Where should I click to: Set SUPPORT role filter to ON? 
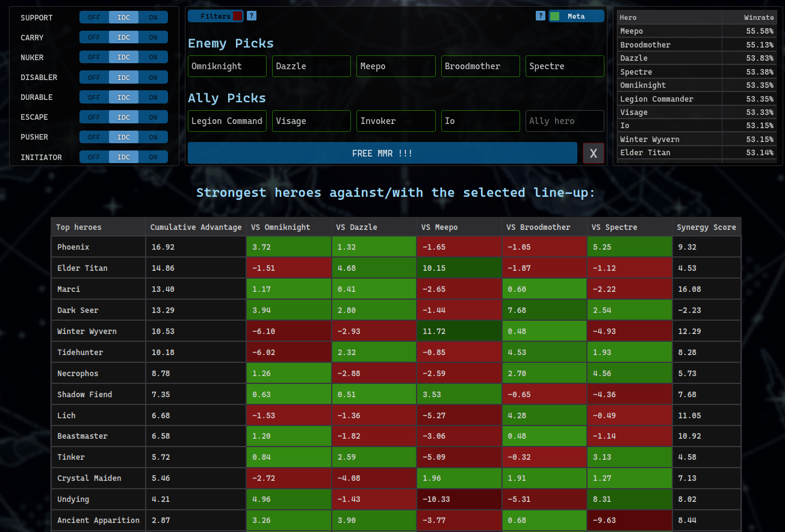click(153, 17)
